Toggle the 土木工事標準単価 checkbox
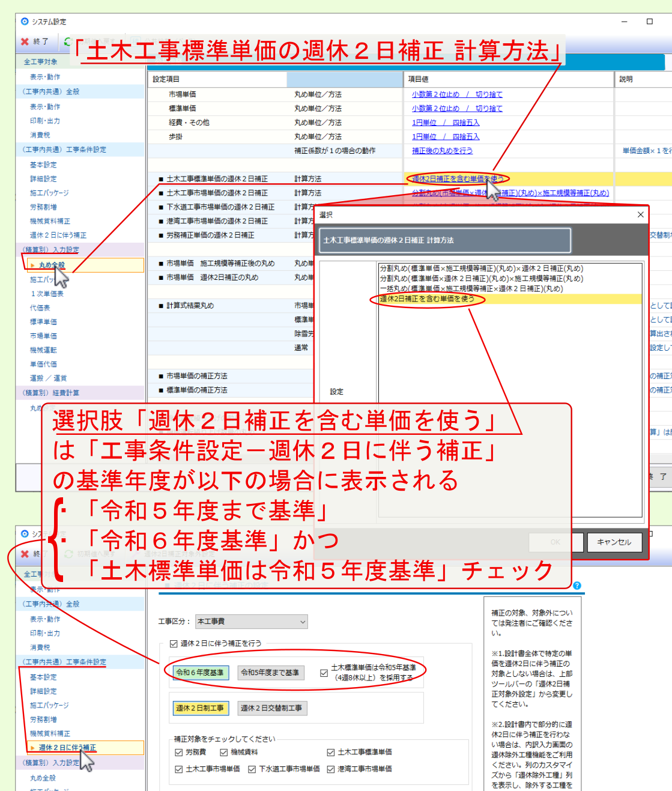This screenshot has height=791, width=672. point(331,752)
